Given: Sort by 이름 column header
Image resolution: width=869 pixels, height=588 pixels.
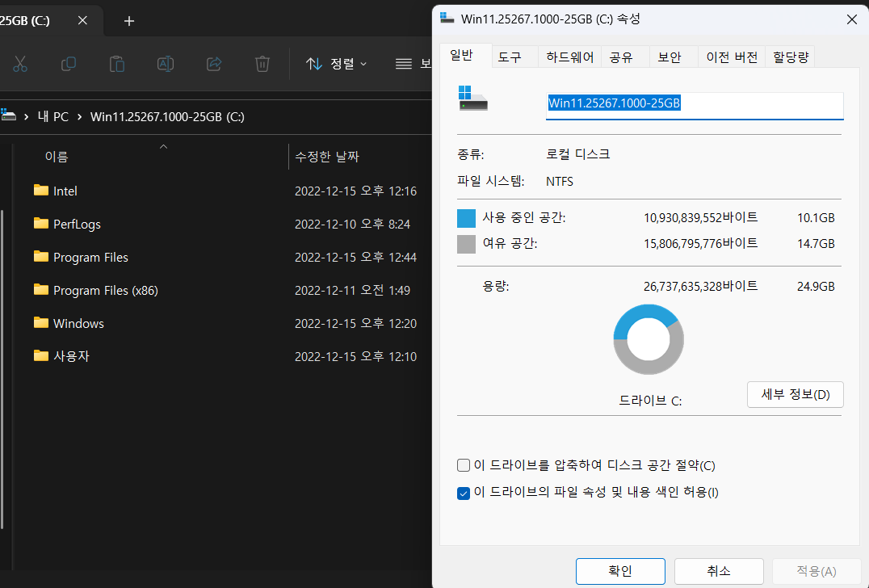Looking at the screenshot, I should 57,157.
